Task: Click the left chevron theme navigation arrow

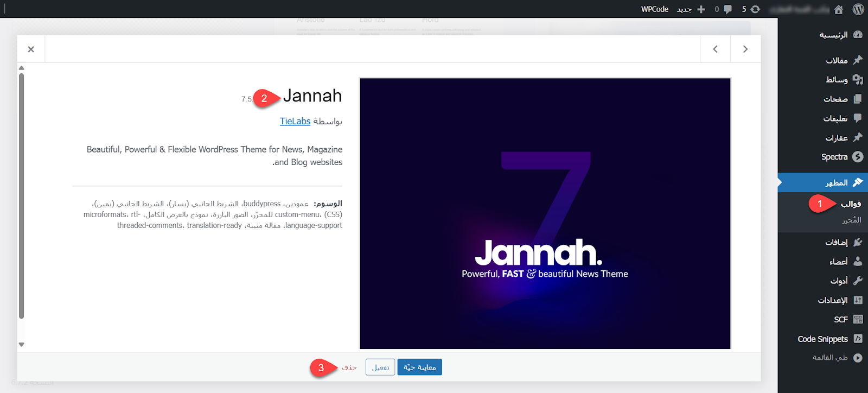Action: tap(715, 49)
